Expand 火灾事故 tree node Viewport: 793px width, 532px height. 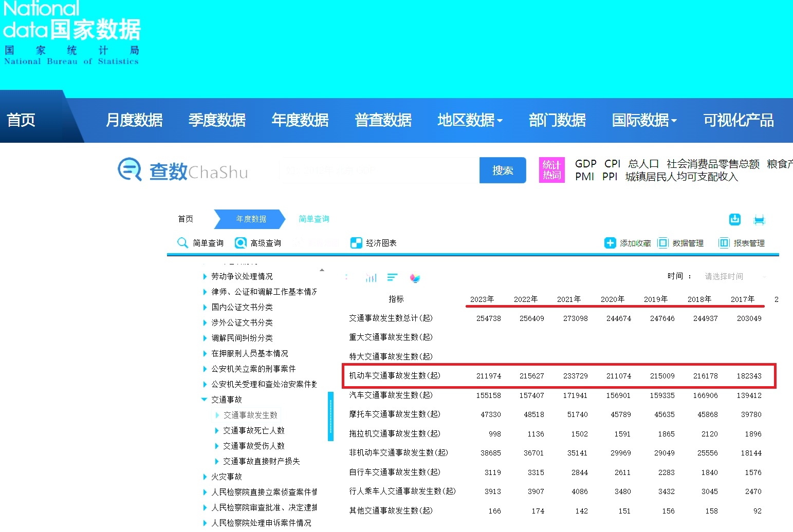tap(206, 477)
